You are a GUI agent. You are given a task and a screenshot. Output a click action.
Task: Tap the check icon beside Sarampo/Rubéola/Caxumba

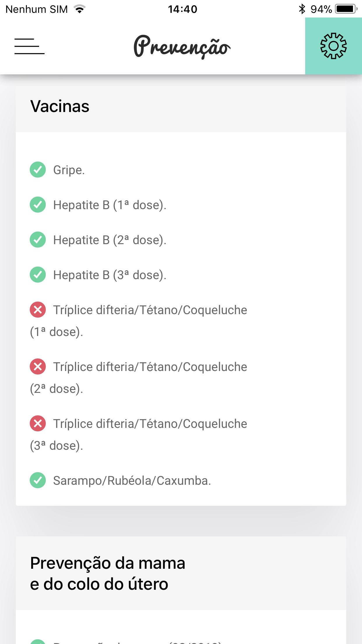coord(38,480)
